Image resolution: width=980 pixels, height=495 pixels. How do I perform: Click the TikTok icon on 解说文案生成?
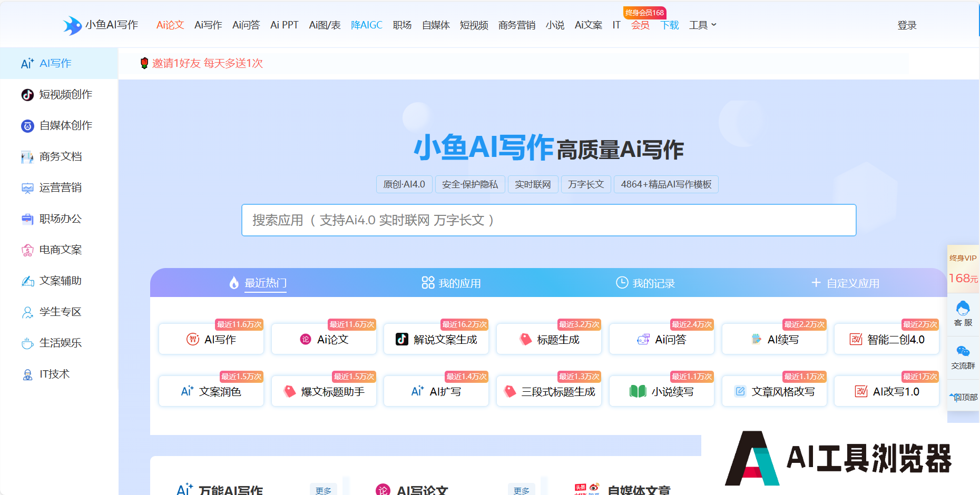tap(402, 339)
